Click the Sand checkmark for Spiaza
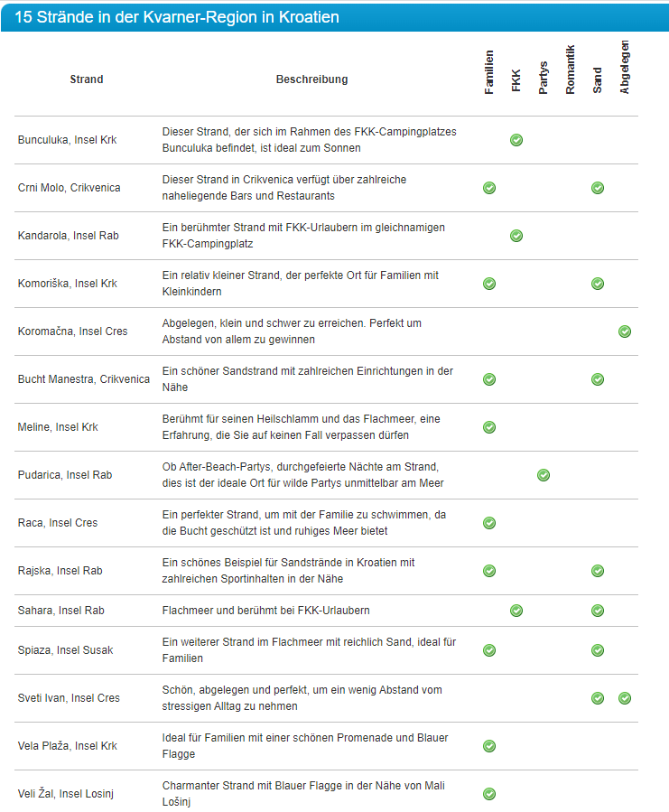Screen dimensions: 669x812 coord(598,650)
